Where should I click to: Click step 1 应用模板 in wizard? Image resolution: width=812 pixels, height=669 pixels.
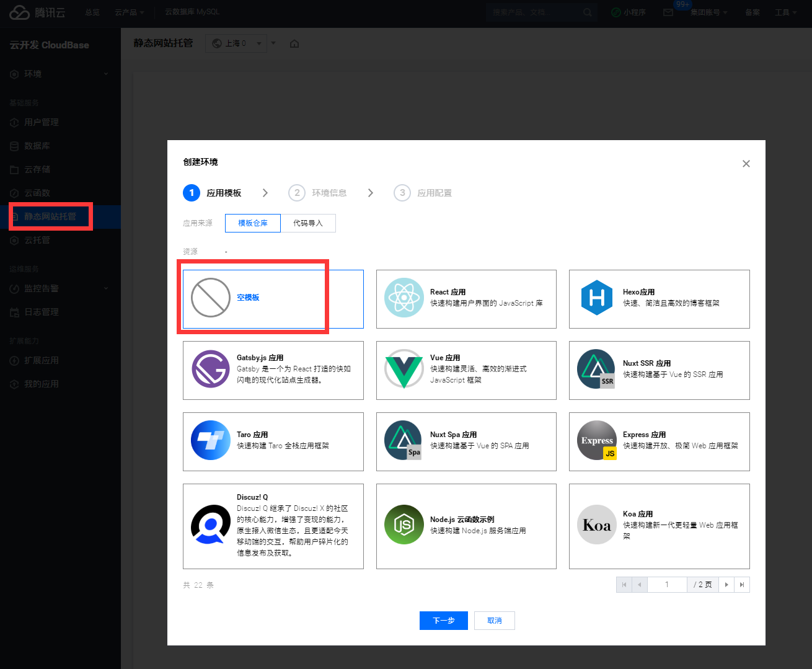[212, 193]
